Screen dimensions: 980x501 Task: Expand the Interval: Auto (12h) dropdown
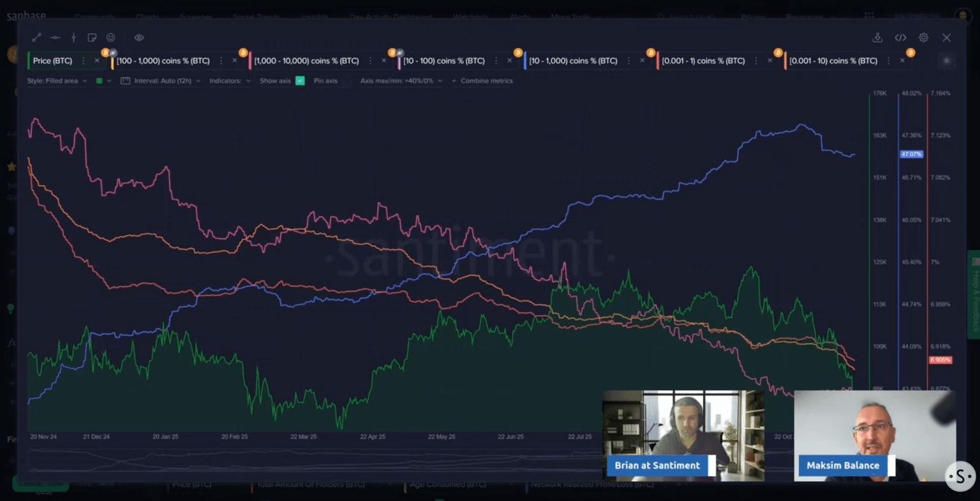[x=162, y=81]
